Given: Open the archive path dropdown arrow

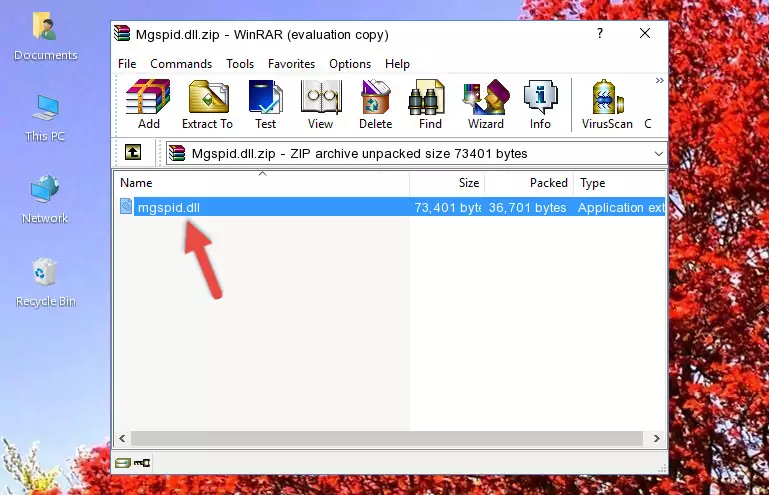Looking at the screenshot, I should pyautogui.click(x=659, y=154).
